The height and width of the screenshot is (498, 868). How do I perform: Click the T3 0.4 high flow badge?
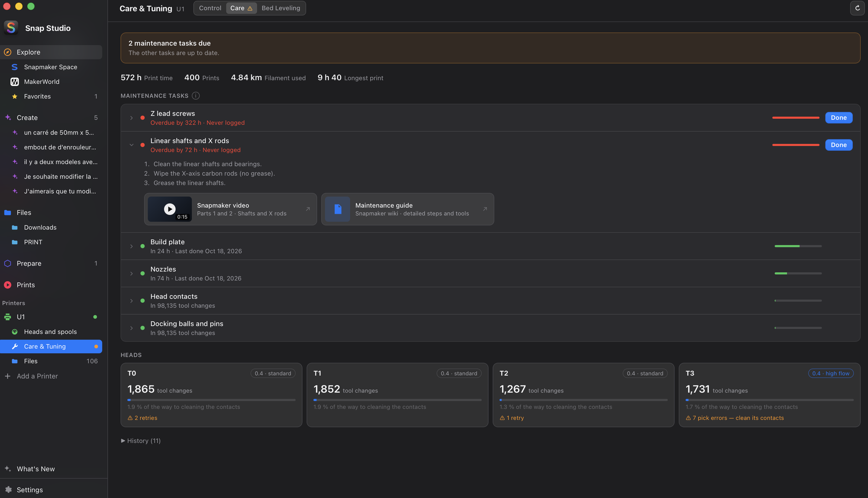[x=831, y=373]
